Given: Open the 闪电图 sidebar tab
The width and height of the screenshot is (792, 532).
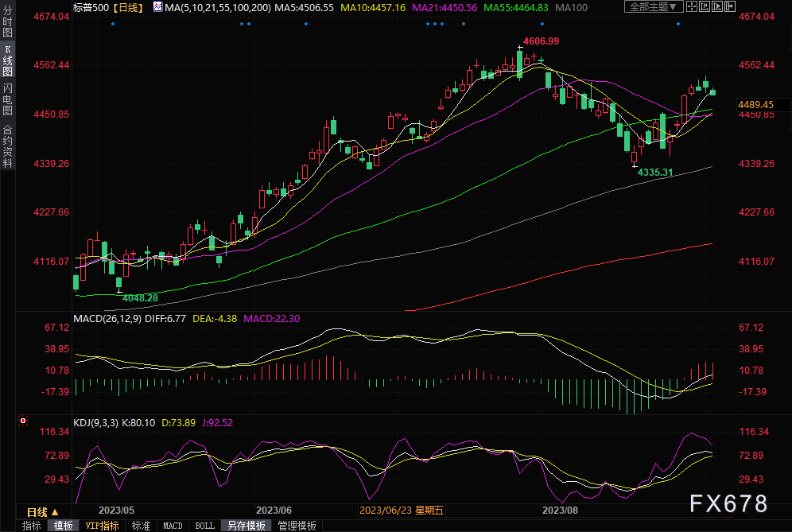Looking at the screenshot, I should tap(7, 99).
